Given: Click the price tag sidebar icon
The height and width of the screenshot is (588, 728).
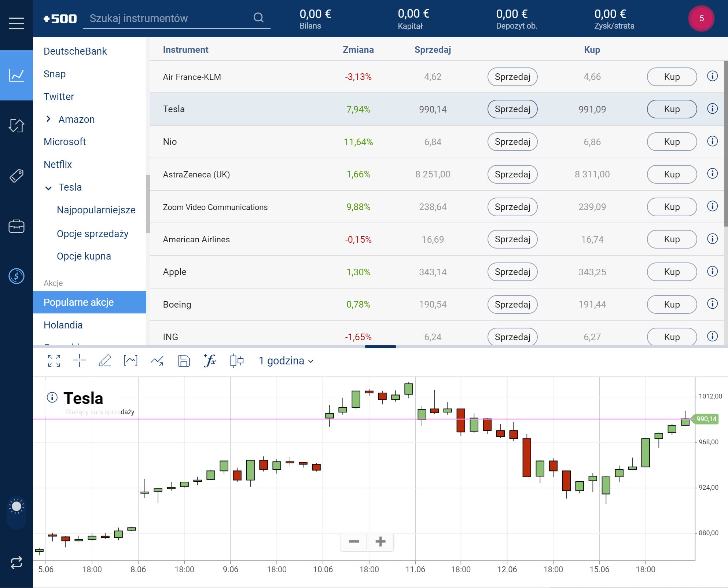Looking at the screenshot, I should 16,176.
